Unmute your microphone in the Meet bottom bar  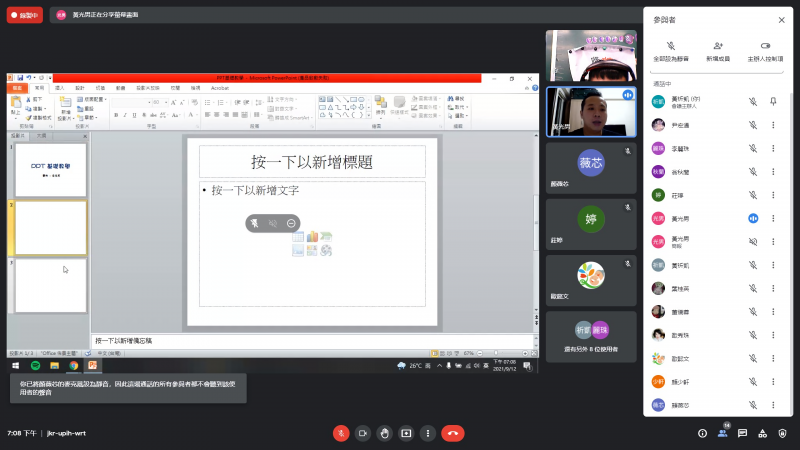(x=341, y=433)
